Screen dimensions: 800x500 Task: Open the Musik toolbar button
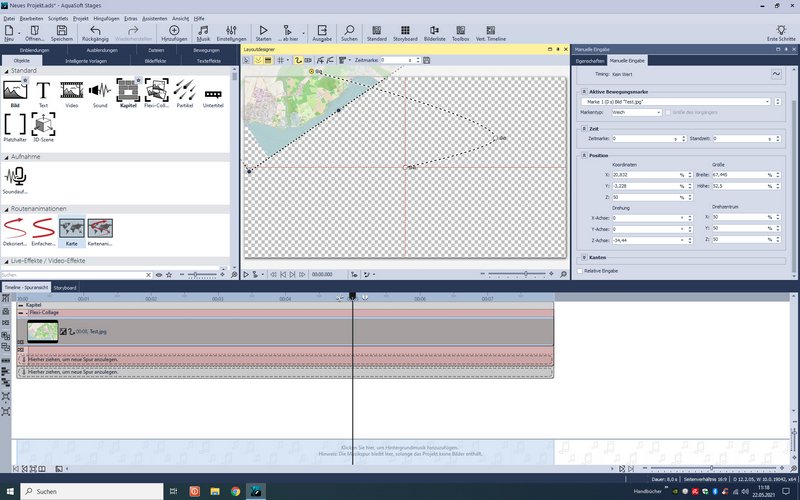pyautogui.click(x=203, y=32)
